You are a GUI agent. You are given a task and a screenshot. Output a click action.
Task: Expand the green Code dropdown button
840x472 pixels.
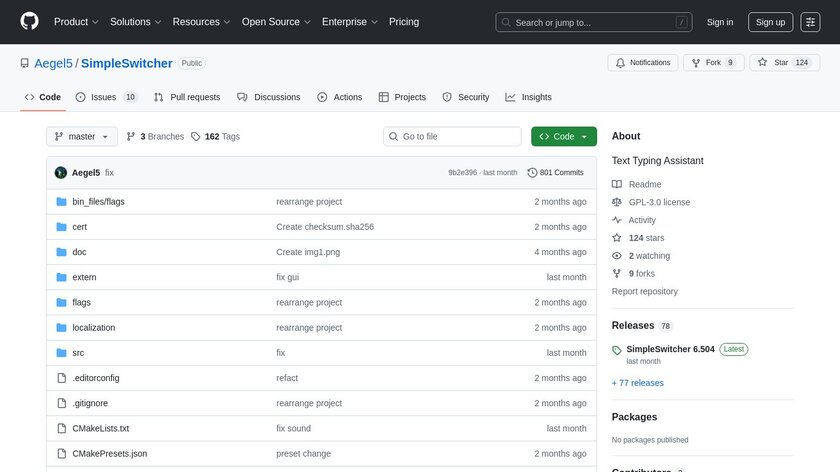click(564, 137)
